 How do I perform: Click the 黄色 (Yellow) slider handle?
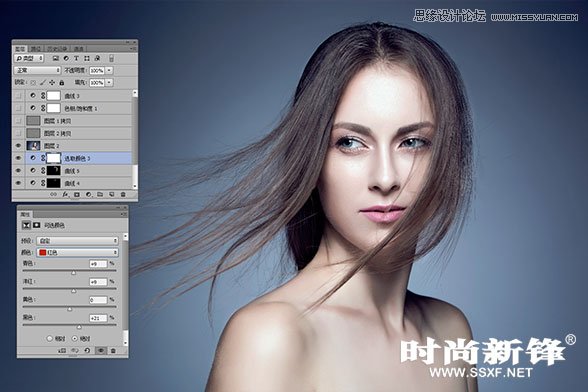coord(69,309)
